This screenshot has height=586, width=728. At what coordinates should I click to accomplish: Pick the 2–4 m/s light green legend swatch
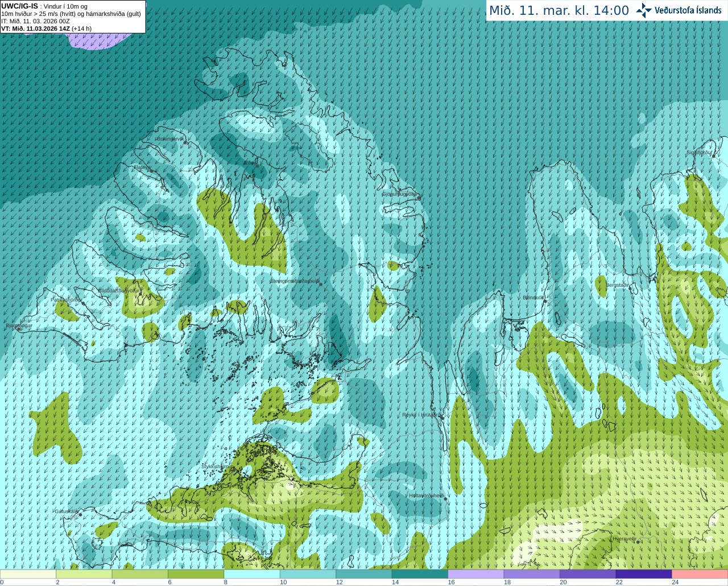(x=84, y=574)
